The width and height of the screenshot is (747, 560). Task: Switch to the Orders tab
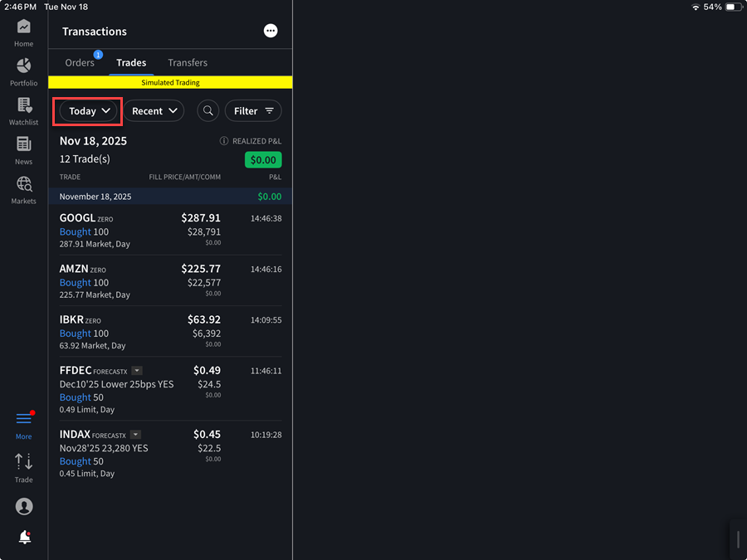(x=80, y=63)
